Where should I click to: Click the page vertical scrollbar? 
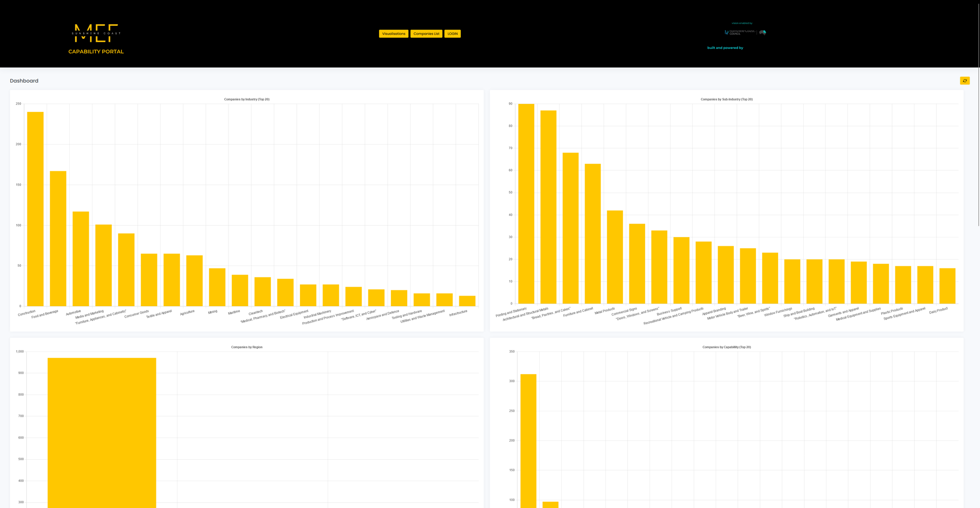pyautogui.click(x=978, y=118)
